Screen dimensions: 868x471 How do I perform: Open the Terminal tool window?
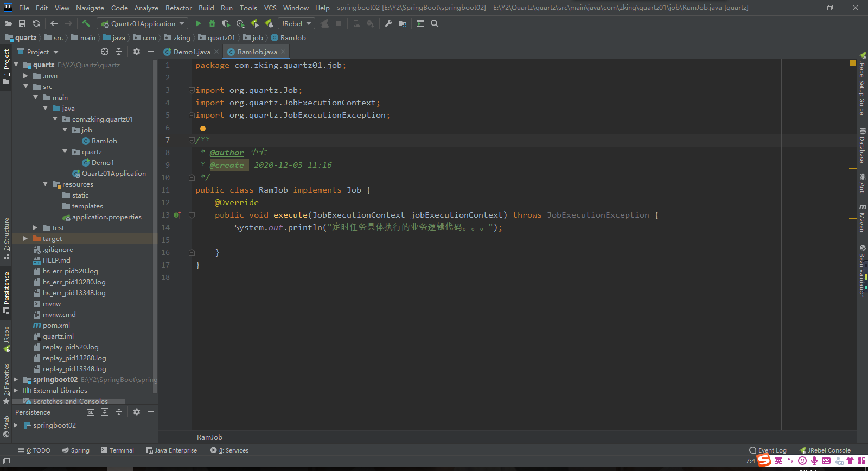117,450
